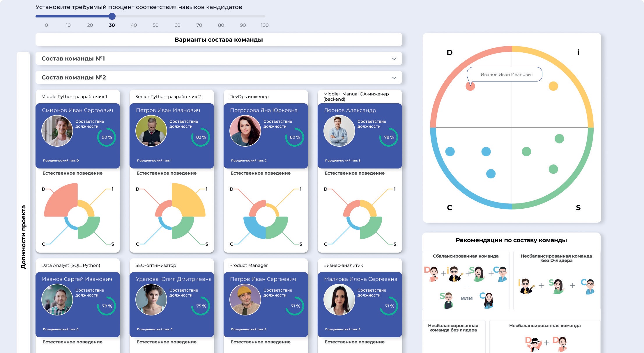This screenshot has height=353, width=644.
Task: Click Иванов Сергей Иванович's 78 % gauge
Action: point(107,306)
